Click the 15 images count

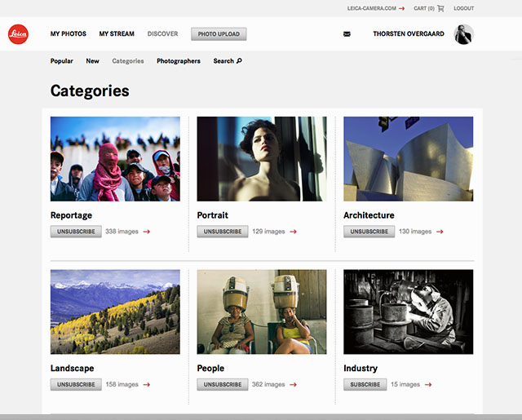click(405, 384)
